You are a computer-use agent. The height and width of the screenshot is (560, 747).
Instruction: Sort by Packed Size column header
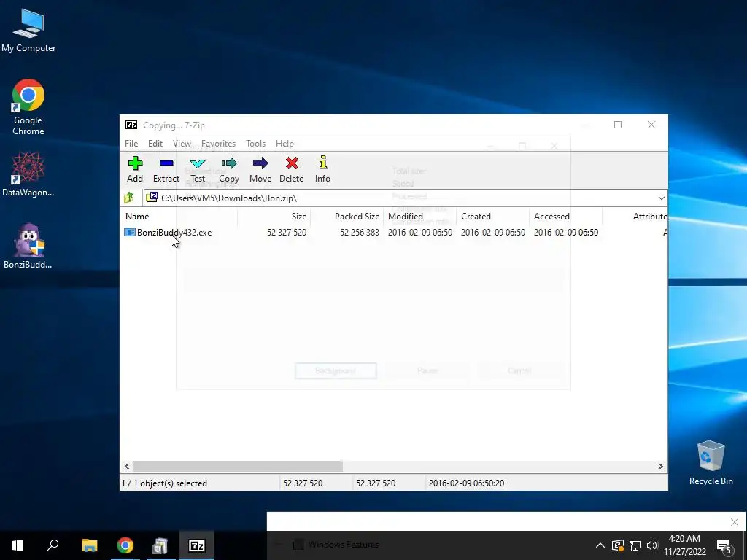point(347,216)
